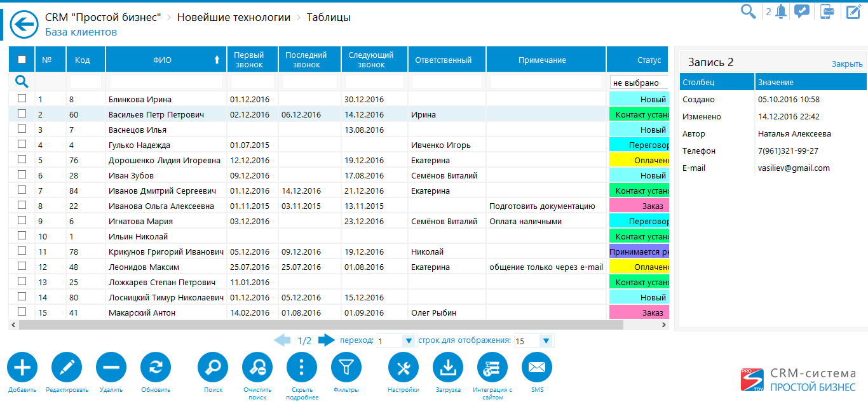868x402 pixels.
Task: Tick the checkbox next to Макарский Антон
Action: [22, 312]
